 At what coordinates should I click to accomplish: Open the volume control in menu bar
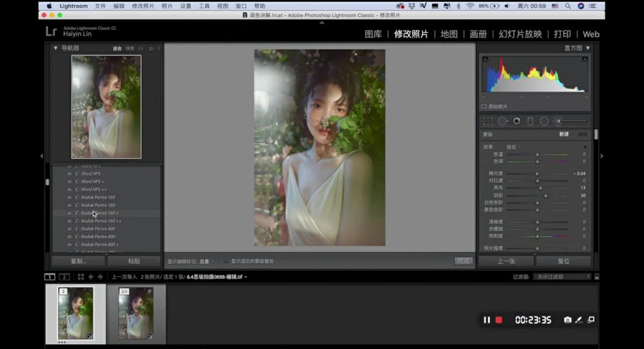click(x=507, y=6)
